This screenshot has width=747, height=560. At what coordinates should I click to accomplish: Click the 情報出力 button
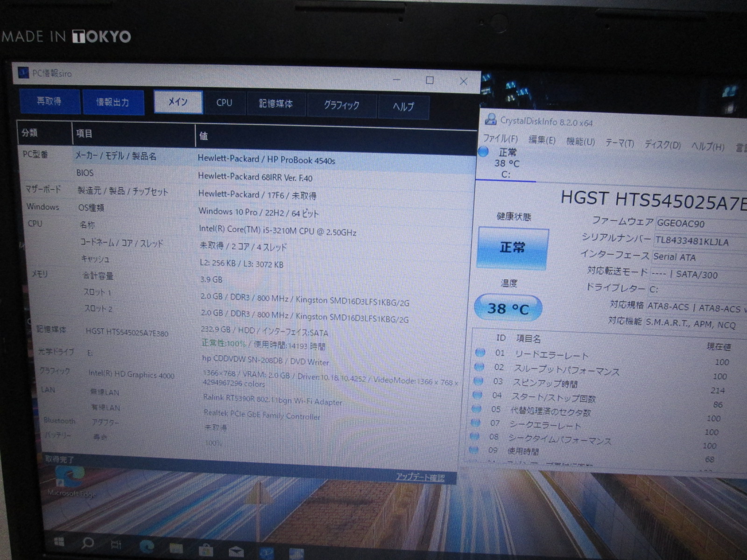[113, 102]
